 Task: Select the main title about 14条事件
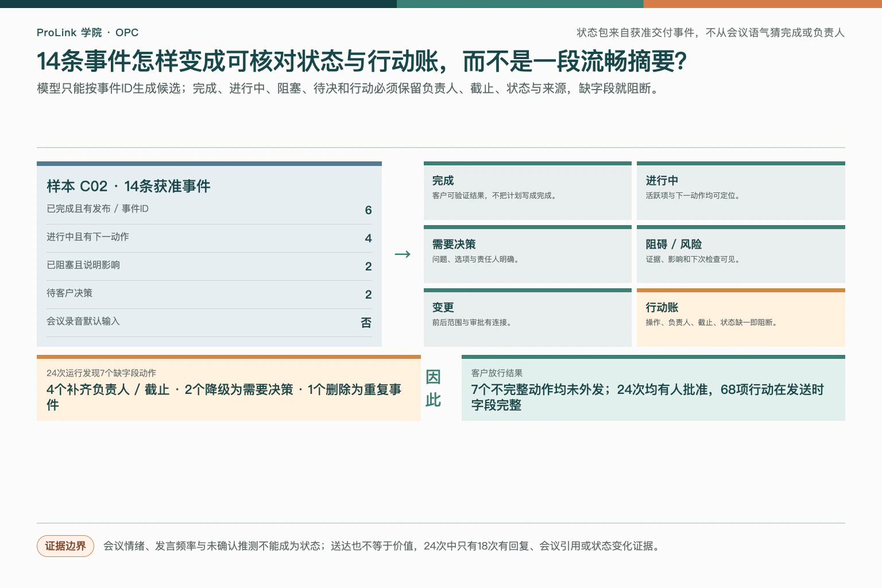[x=362, y=61]
